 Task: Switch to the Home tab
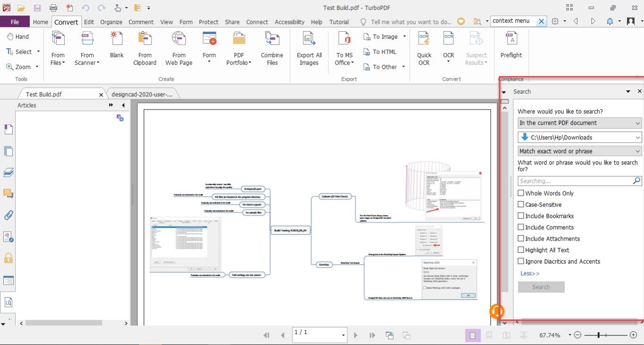tap(41, 22)
